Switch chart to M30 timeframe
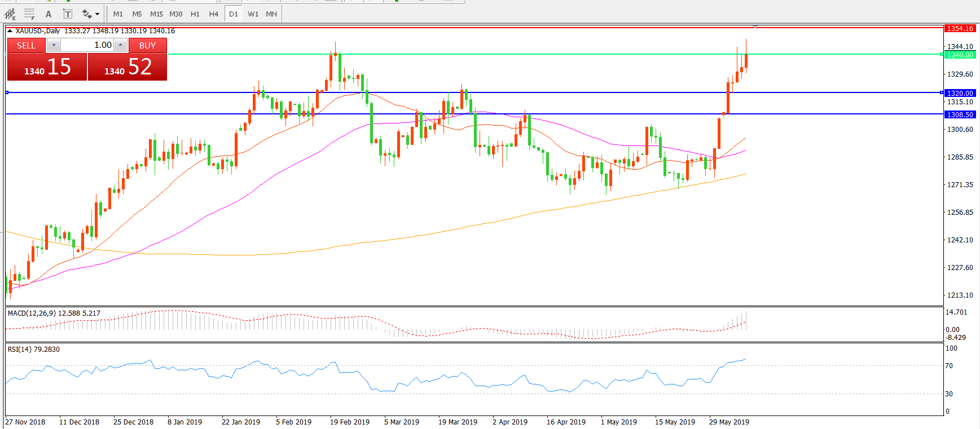Viewport: 980px width, 429px height. pyautogui.click(x=175, y=14)
